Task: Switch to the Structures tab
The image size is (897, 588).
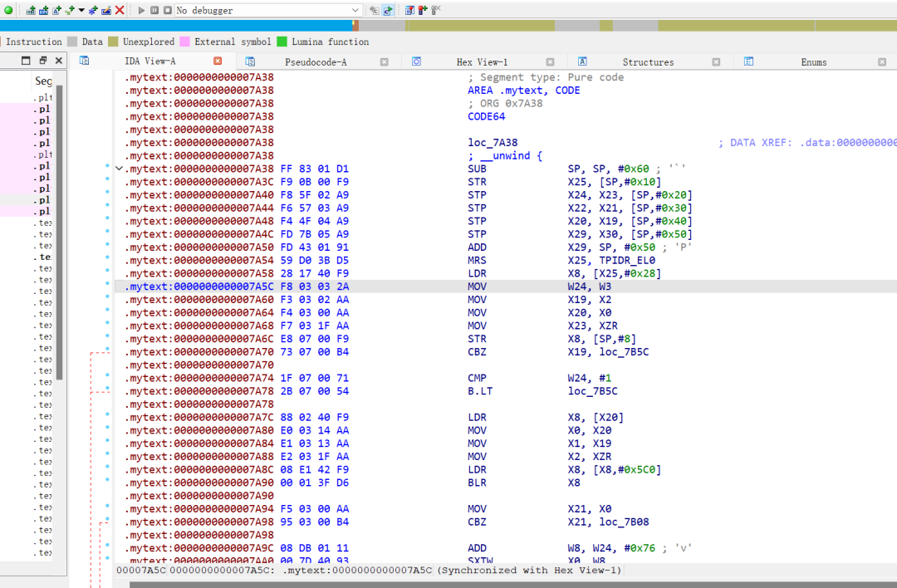Action: (x=648, y=61)
